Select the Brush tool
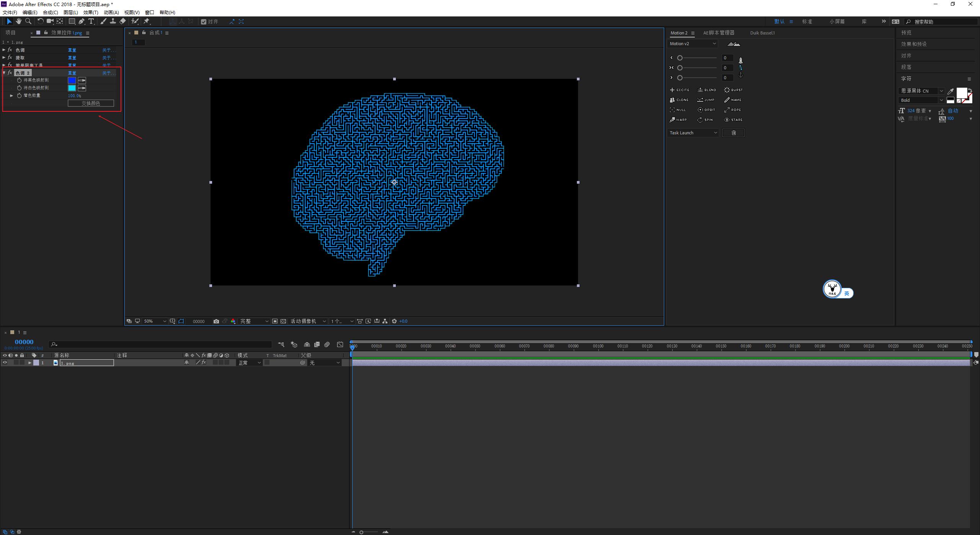Viewport: 980px width, 535px height. [x=103, y=21]
